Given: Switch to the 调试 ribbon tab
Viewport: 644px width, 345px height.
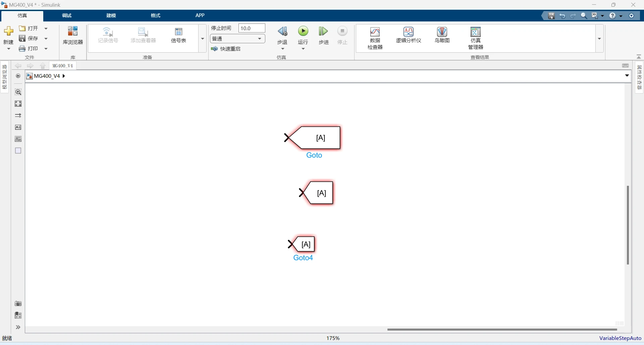Looking at the screenshot, I should click(x=67, y=16).
